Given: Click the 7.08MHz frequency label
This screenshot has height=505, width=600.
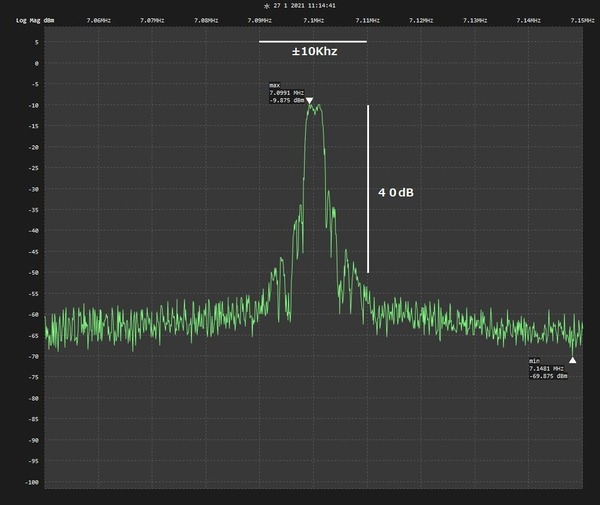Looking at the screenshot, I should pyautogui.click(x=206, y=20).
